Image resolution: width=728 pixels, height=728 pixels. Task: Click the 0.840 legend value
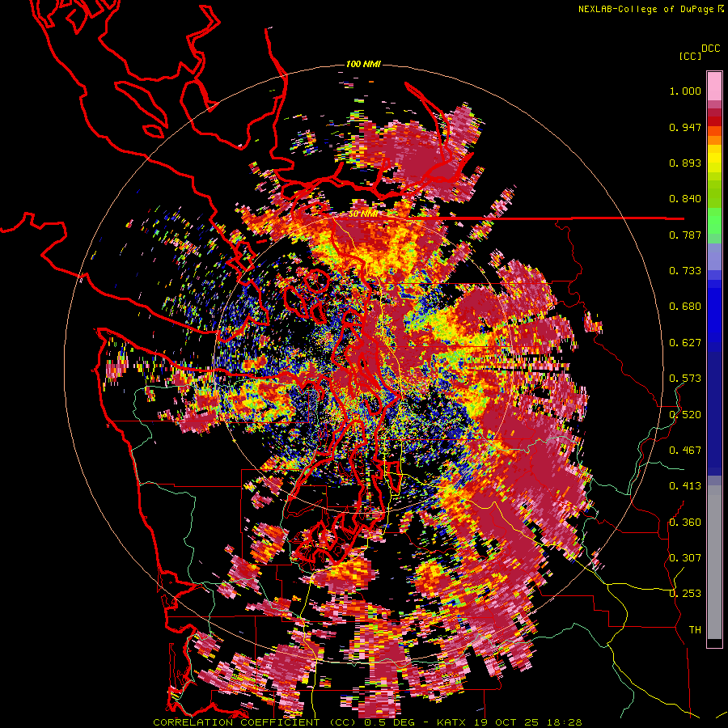(x=685, y=199)
